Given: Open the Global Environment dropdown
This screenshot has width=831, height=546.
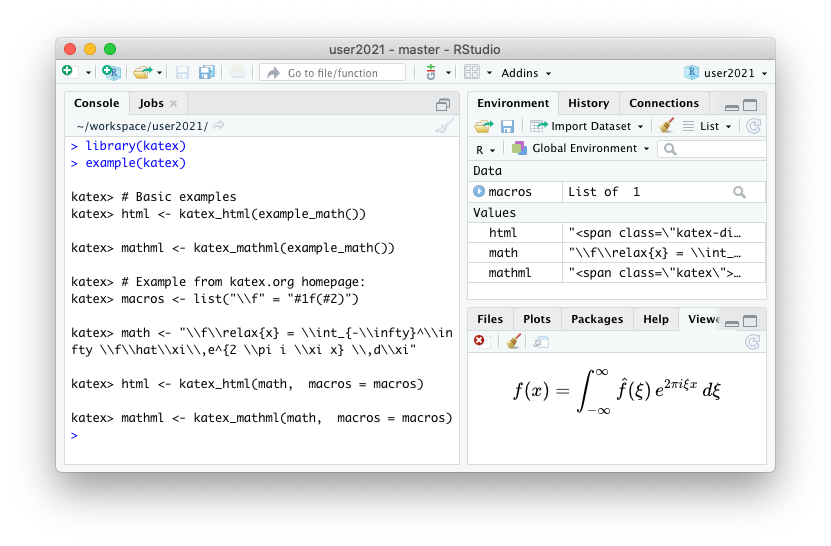Looking at the screenshot, I should click(x=580, y=148).
